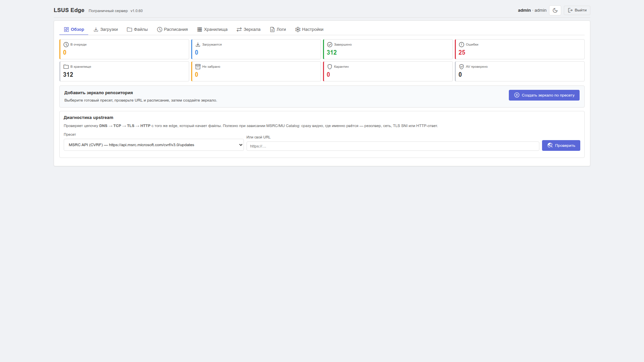Click the Пограничный сервер subtitle
This screenshot has width=644, height=362.
click(108, 11)
